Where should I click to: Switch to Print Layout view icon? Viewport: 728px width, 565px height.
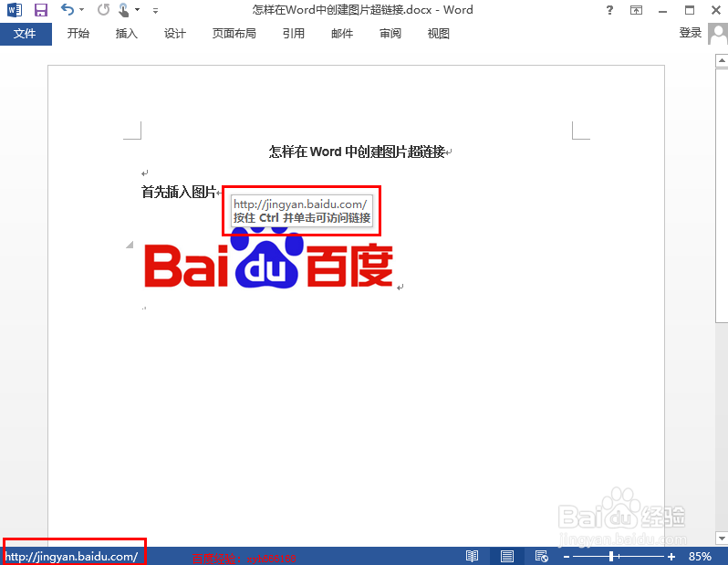pos(507,556)
